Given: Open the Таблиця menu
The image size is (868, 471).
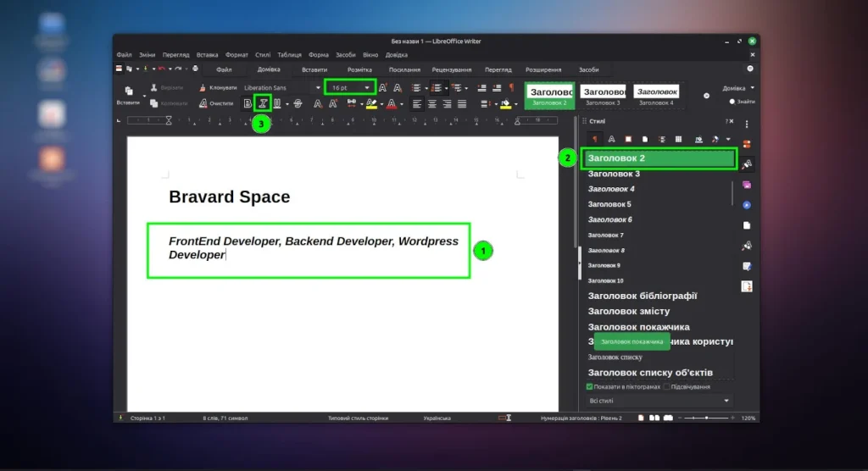Looking at the screenshot, I should [x=289, y=55].
